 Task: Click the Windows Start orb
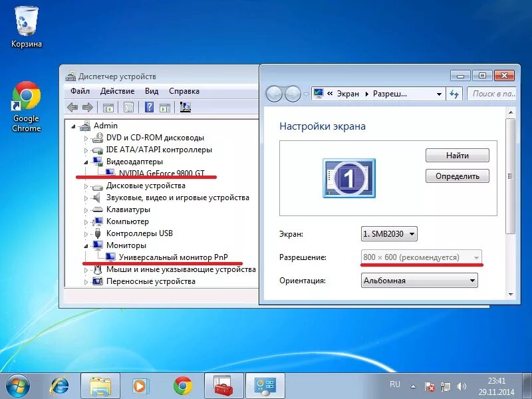click(17, 386)
